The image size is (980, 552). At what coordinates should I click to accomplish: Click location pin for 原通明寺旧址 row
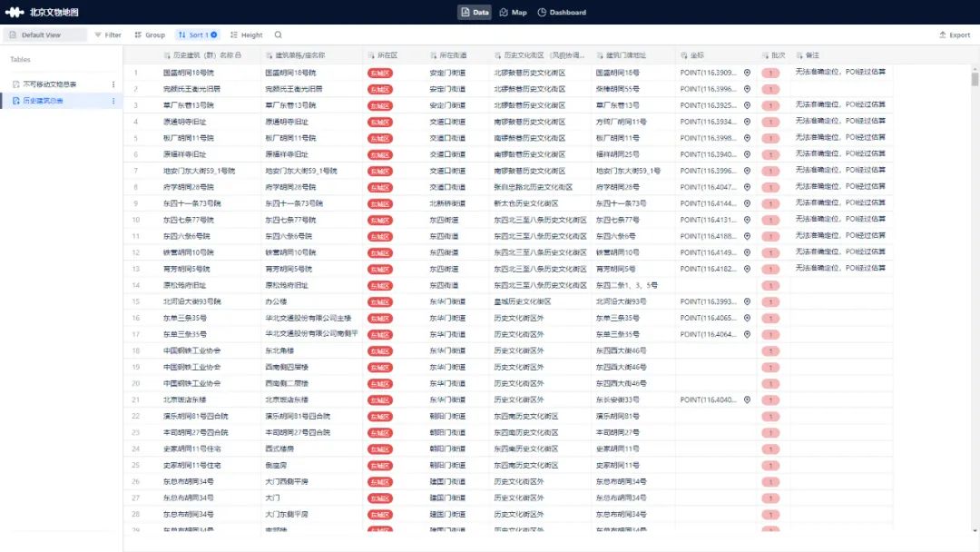click(747, 122)
